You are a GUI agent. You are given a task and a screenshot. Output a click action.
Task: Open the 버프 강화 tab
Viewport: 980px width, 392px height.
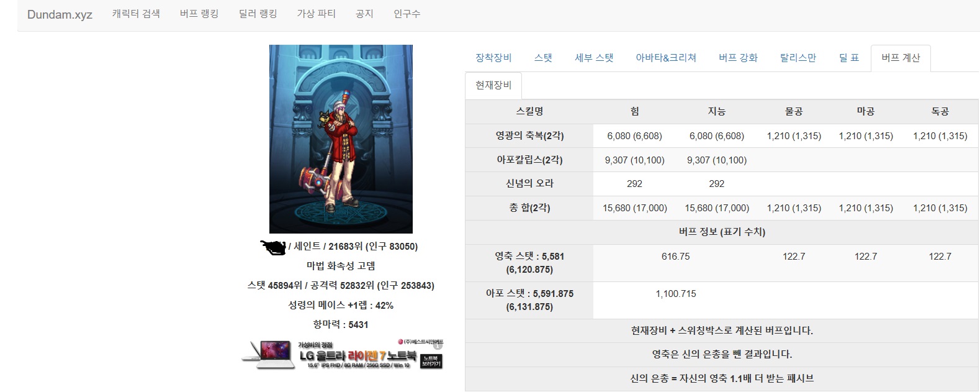pos(738,58)
